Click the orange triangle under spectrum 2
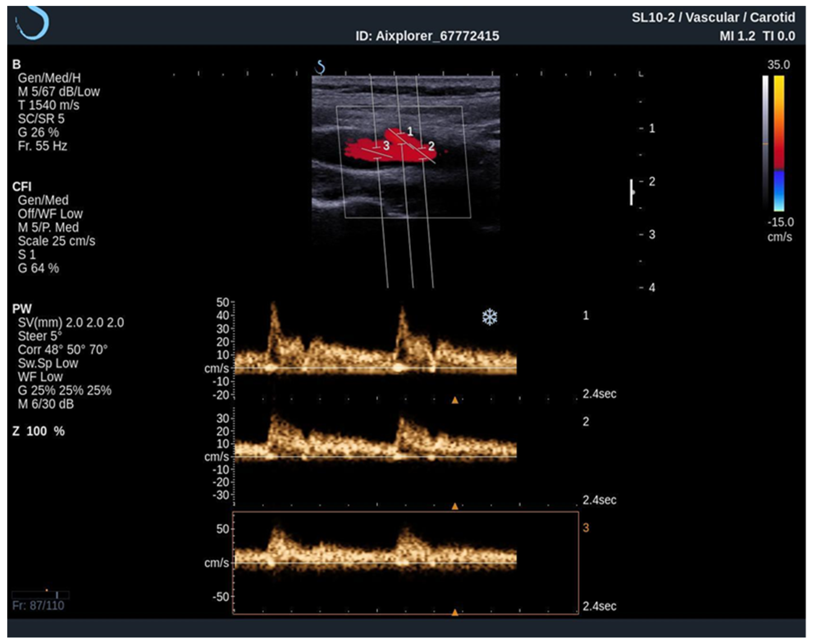Screen dimensions: 814x644 pos(455,506)
